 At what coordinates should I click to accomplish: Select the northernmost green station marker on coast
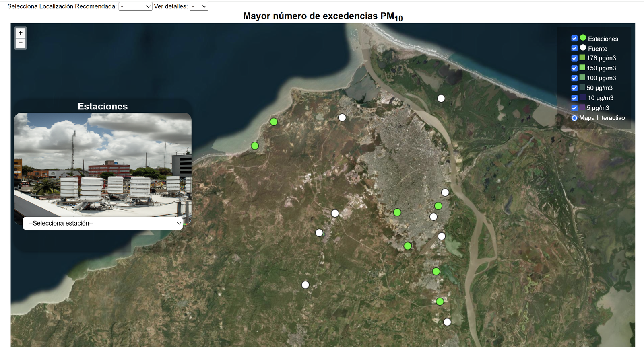[x=274, y=121]
